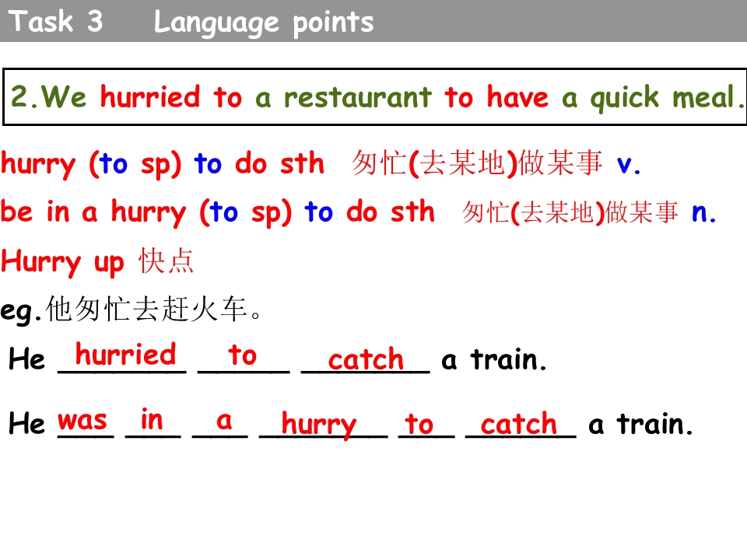Click the red answer "catch" in the first sentence
The height and width of the screenshot is (560, 747).
366,360
